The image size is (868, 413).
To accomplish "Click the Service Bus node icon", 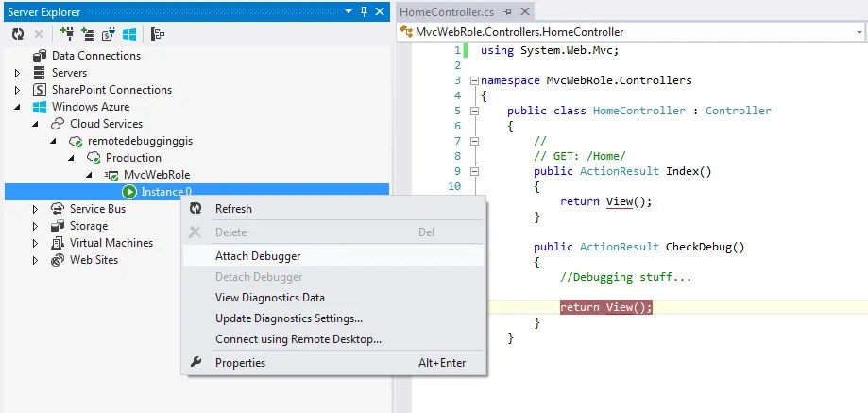I will [x=58, y=209].
